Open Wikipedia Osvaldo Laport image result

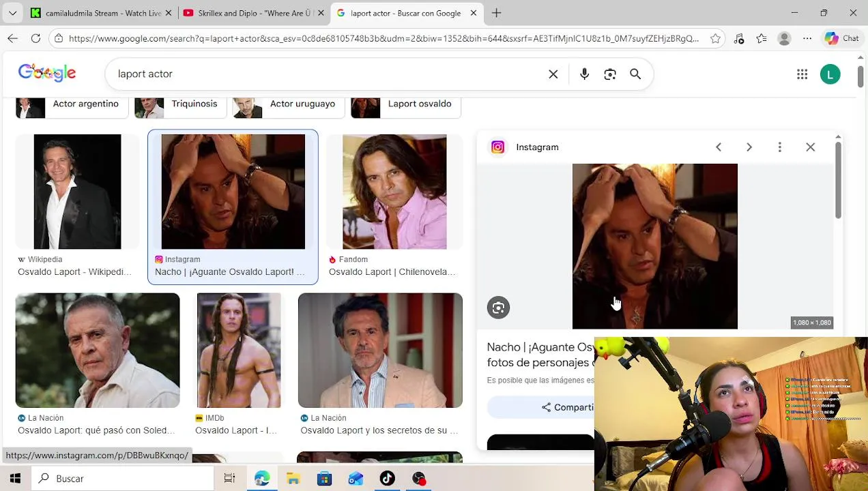[77, 192]
